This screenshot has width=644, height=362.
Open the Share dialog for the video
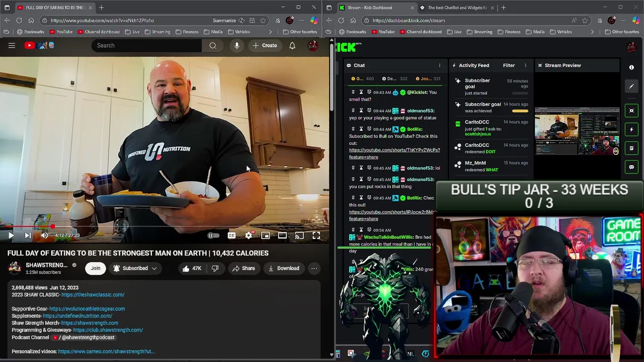(x=244, y=268)
